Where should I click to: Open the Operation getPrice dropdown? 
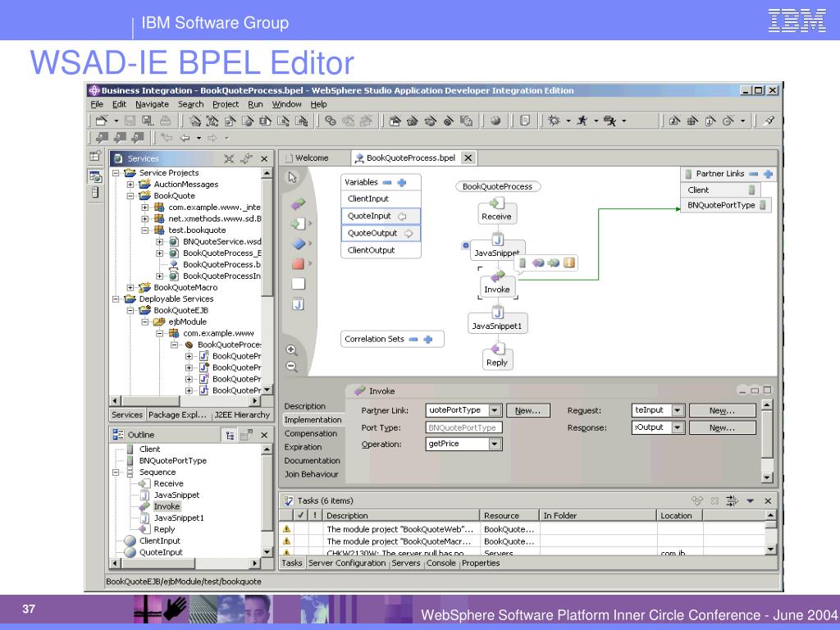click(495, 444)
